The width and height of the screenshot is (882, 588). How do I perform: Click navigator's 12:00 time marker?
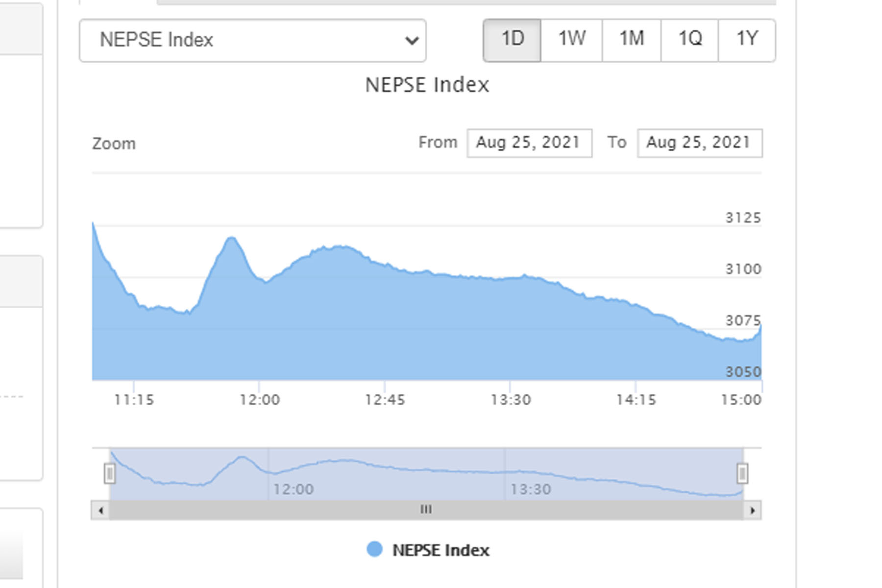pos(293,489)
